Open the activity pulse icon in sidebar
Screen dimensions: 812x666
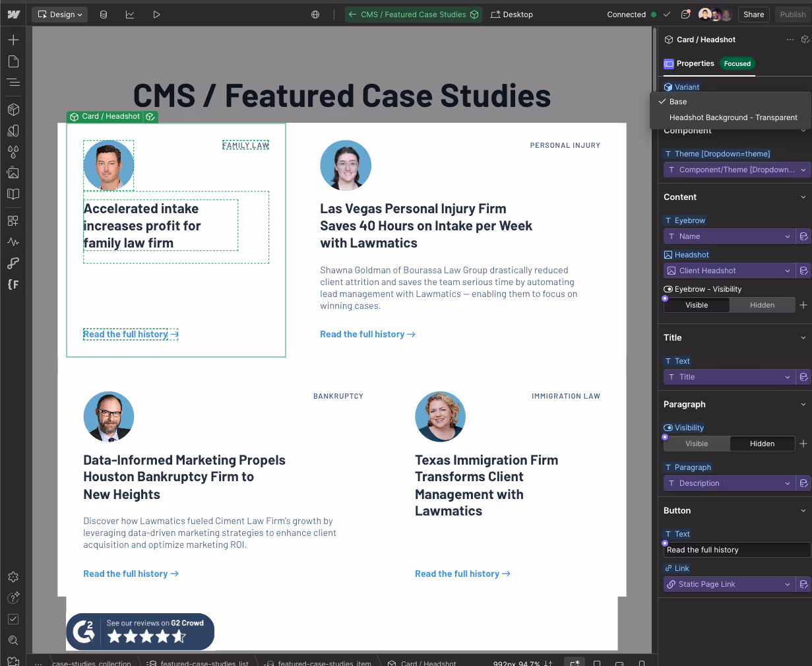pyautogui.click(x=13, y=242)
